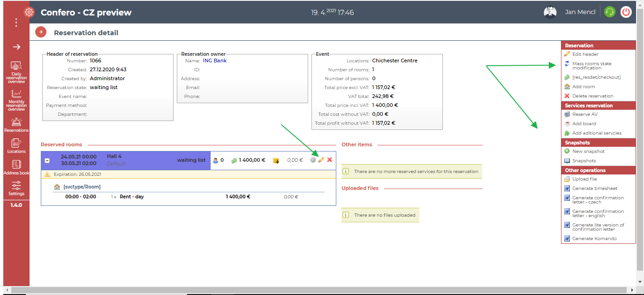Expand the sidebar with the arrow icon
Screen dimensions: 644x295
click(16, 47)
